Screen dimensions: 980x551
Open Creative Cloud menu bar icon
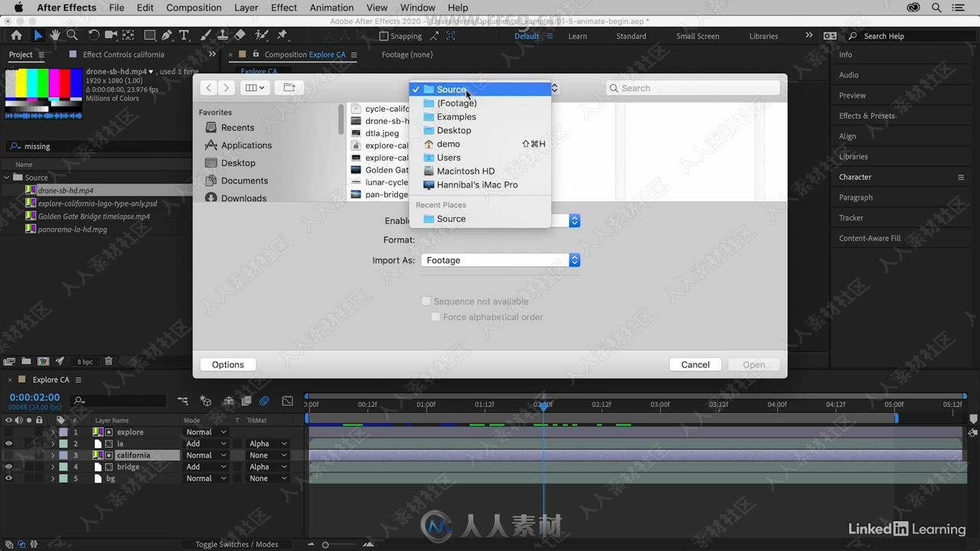tap(913, 8)
